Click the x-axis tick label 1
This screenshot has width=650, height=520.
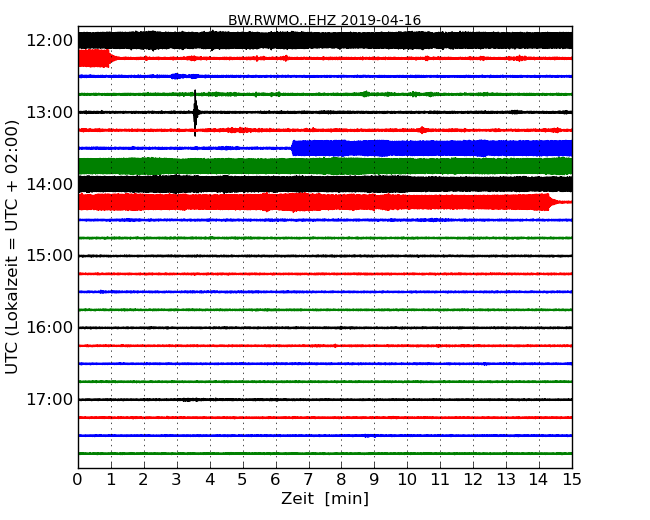tap(111, 479)
